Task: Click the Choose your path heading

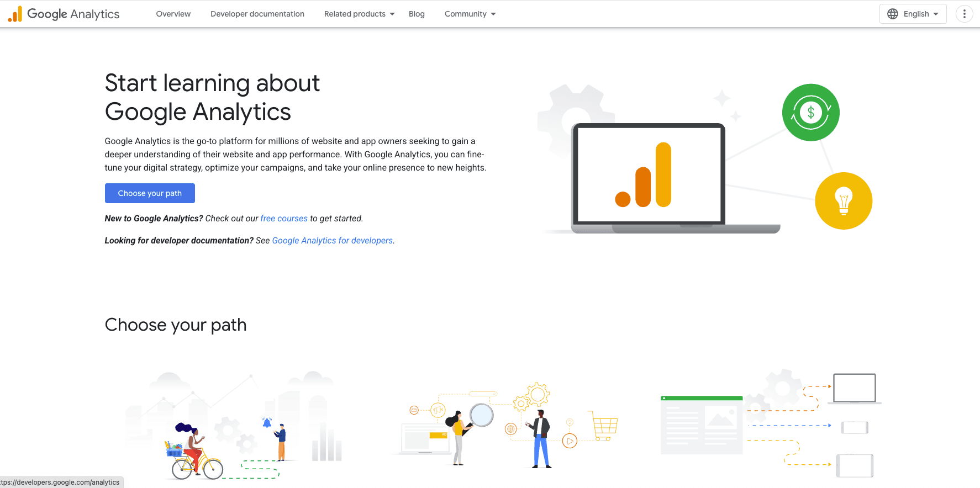Action: pyautogui.click(x=176, y=325)
